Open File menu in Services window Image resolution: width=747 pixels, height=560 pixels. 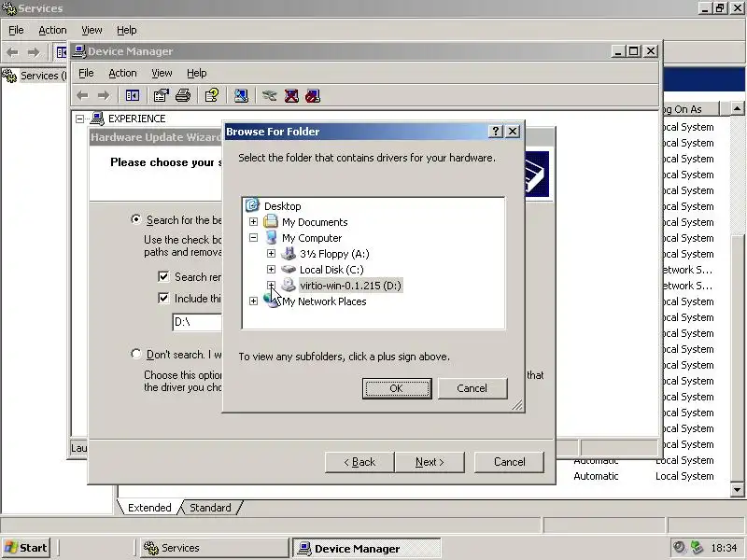tap(16, 30)
